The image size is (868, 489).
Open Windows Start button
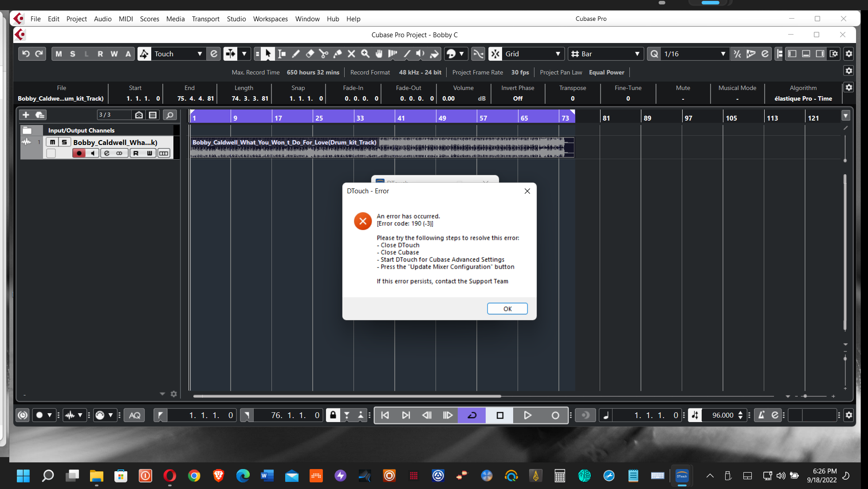coord(23,476)
